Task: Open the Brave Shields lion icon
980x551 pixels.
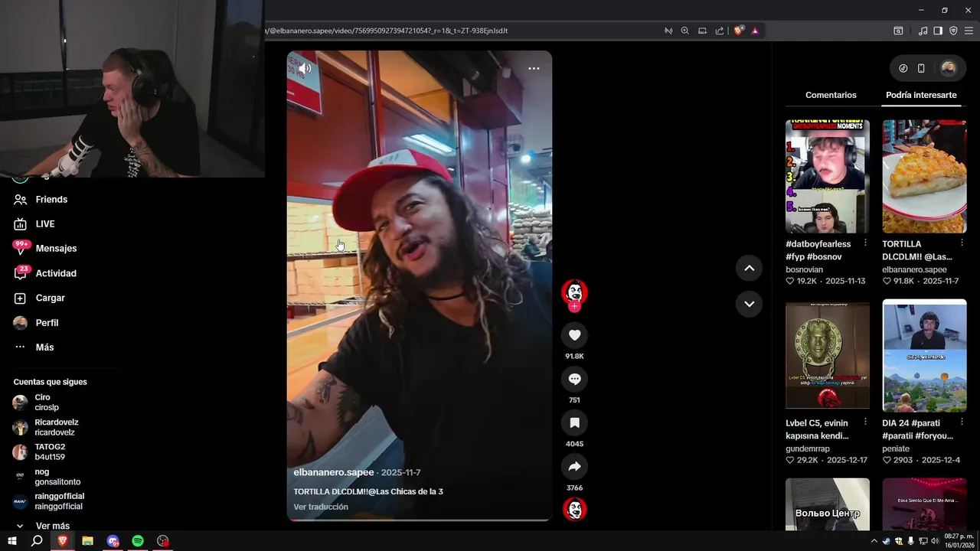Action: 738,31
